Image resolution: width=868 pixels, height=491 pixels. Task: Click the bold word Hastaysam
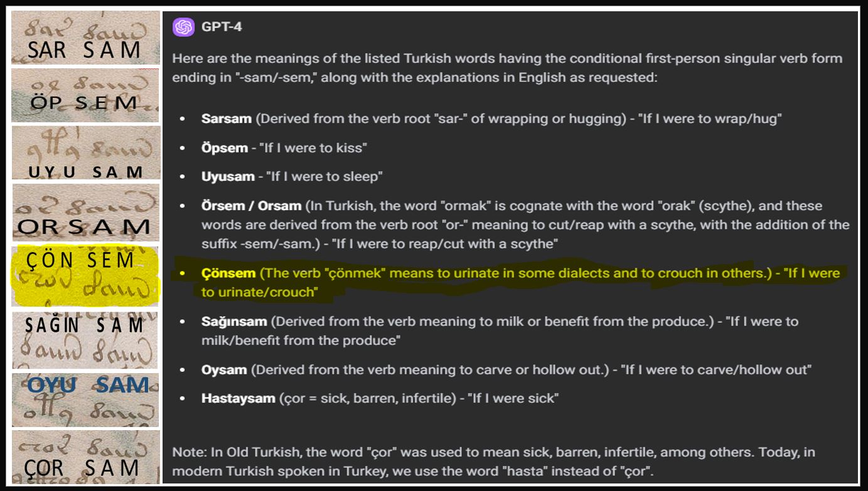coord(238,399)
